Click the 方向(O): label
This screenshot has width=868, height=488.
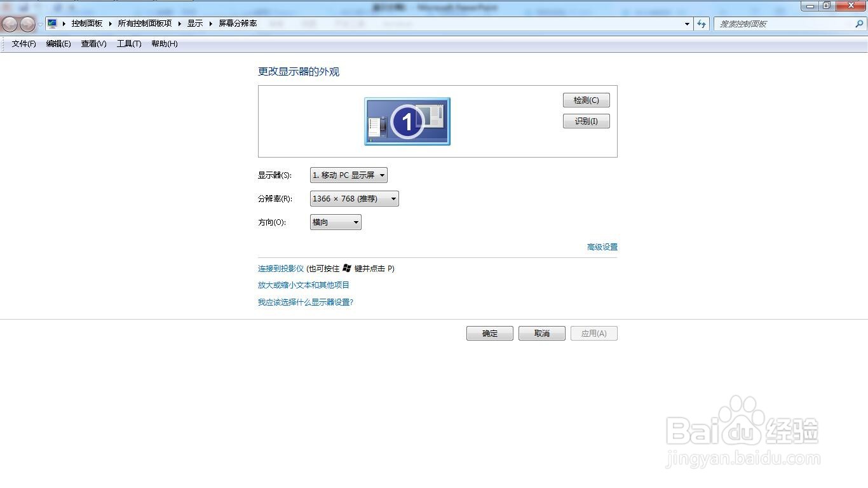tap(272, 222)
